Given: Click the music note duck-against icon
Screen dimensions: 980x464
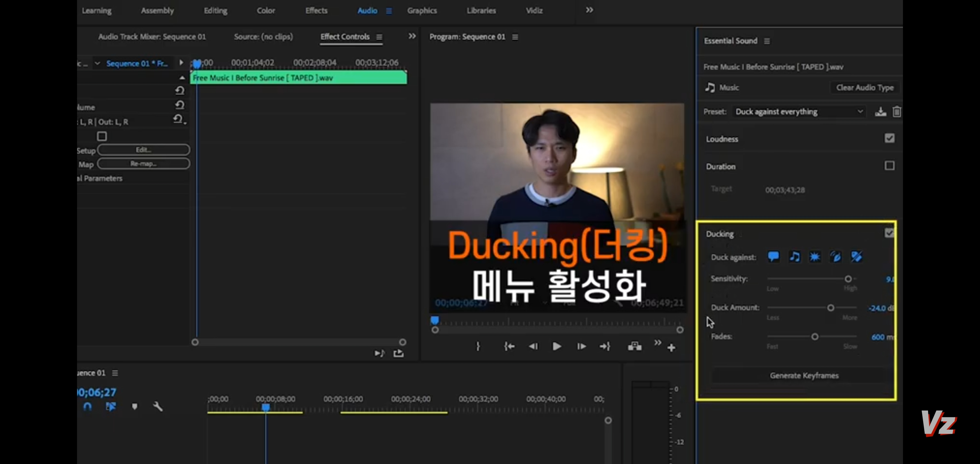Looking at the screenshot, I should (794, 257).
